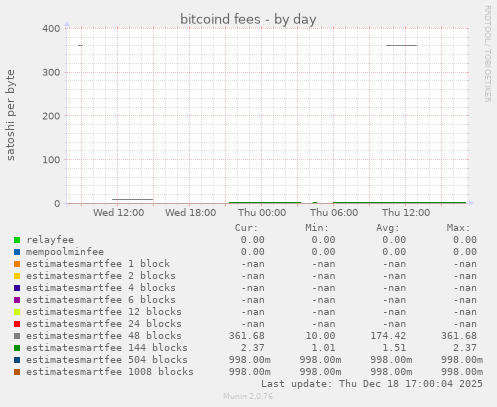Click the 'Thu 12:00' x-axis label
Image resolution: width=497 pixels, height=407 pixels.
pyautogui.click(x=406, y=213)
